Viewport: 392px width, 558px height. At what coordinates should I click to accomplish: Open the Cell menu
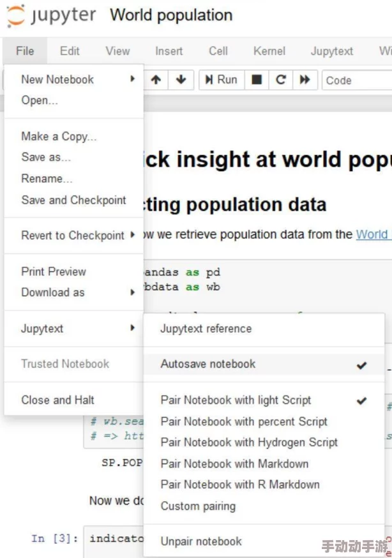pyautogui.click(x=218, y=51)
